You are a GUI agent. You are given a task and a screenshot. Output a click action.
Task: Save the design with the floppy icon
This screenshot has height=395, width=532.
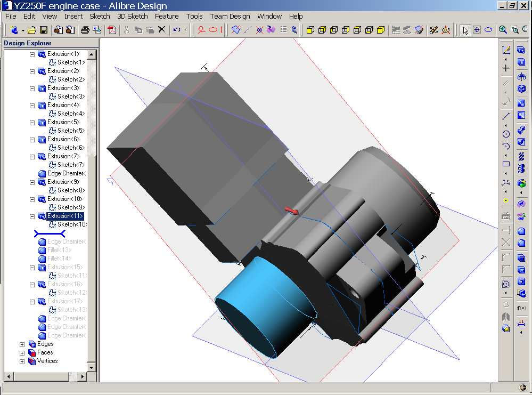coord(44,30)
